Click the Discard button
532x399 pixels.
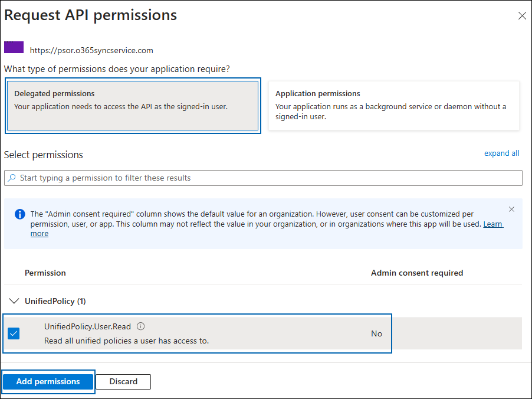click(x=123, y=382)
